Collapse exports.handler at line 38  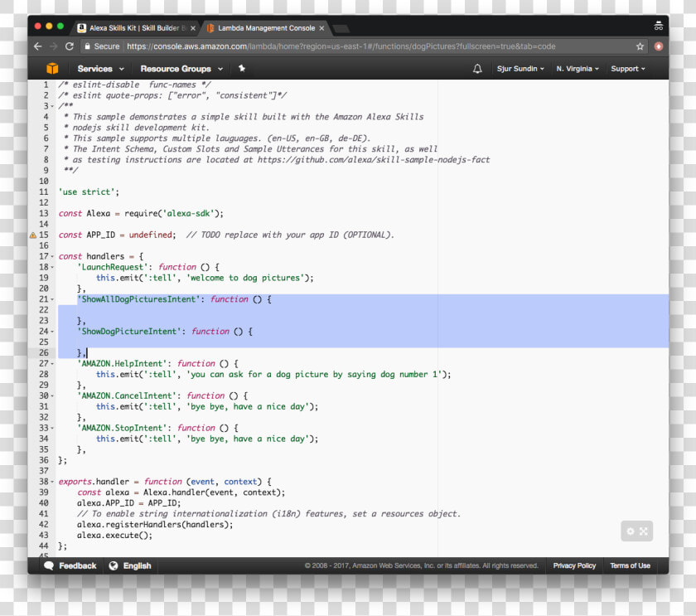[52, 482]
